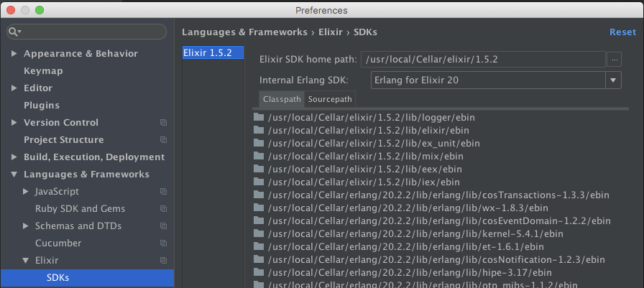Expand the JavaScript tree node
The image size is (644, 288).
click(x=26, y=192)
